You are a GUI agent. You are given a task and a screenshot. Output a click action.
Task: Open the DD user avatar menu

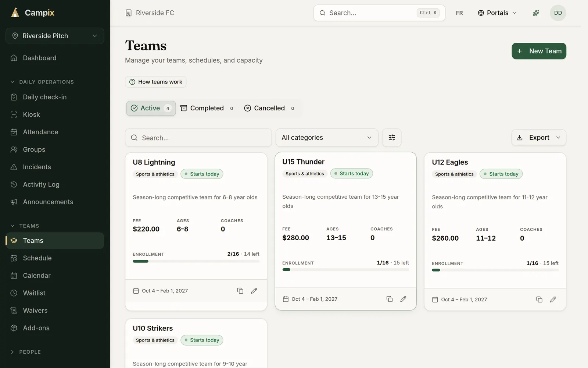[x=558, y=13]
